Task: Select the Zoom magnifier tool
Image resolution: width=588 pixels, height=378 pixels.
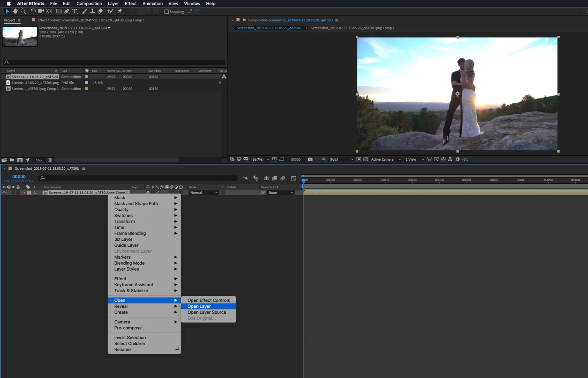Action: (23, 12)
